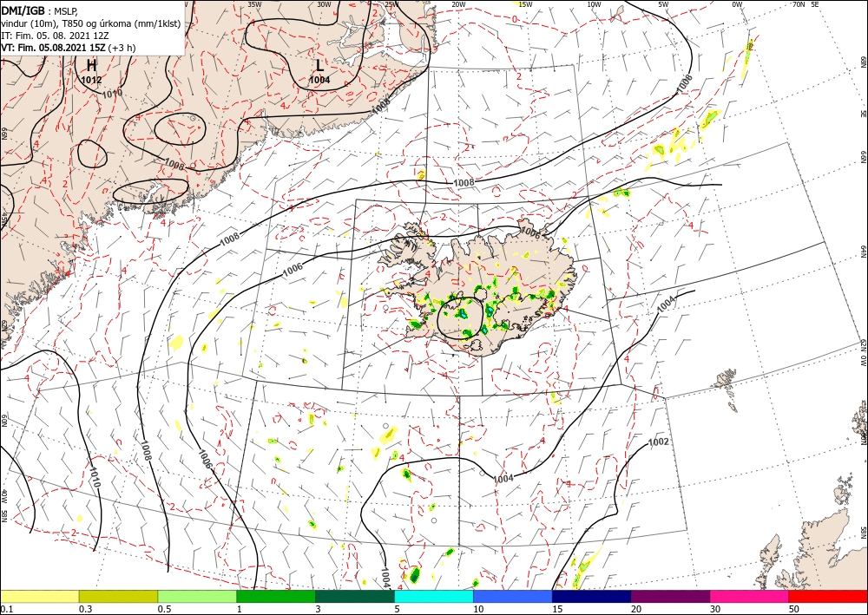Click the 'DMI/IGB' title text
The image size is (868, 615).
click(x=23, y=10)
